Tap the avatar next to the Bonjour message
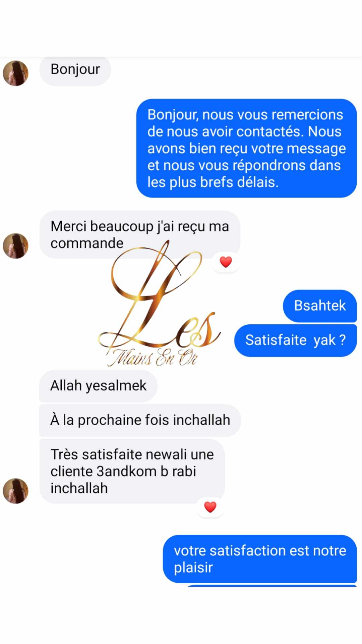362x644 pixels. (15, 73)
